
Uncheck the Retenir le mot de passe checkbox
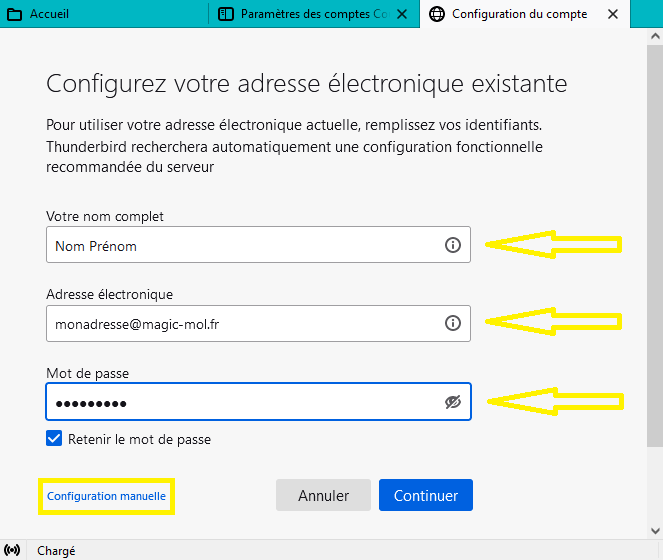click(54, 439)
